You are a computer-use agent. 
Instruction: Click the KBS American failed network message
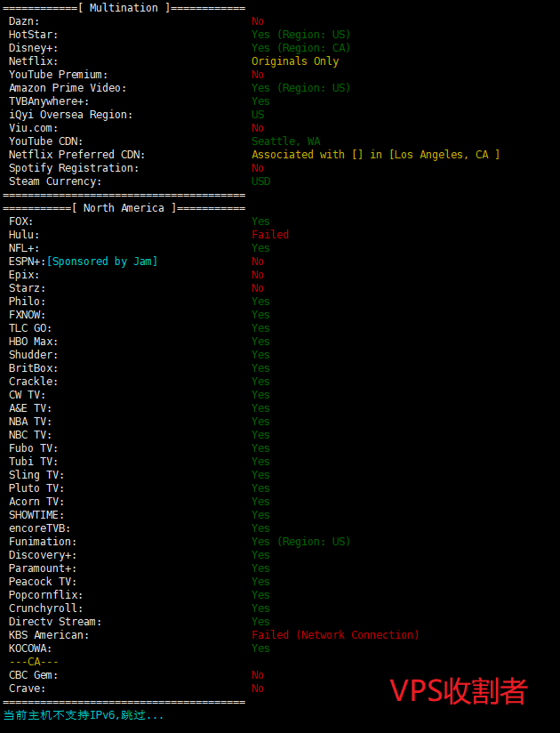335,635
